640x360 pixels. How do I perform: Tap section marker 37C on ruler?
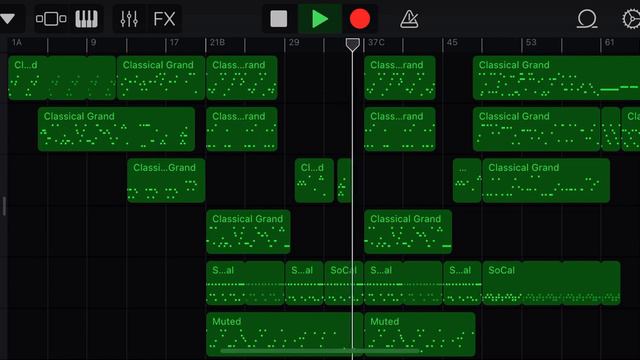tap(376, 42)
